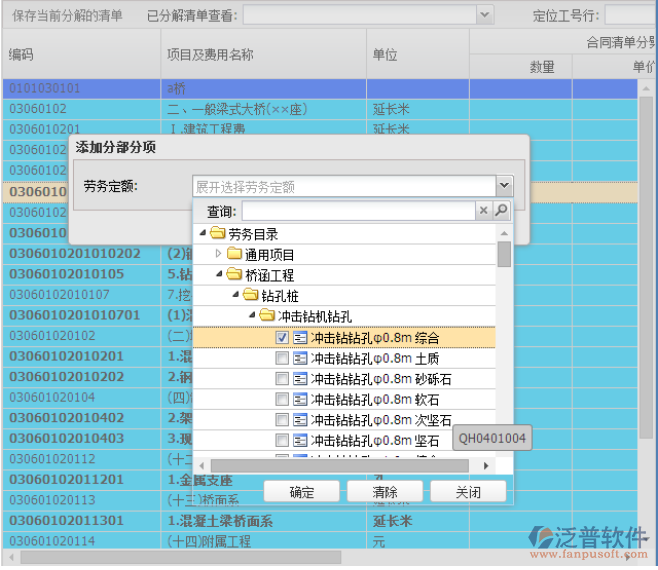Click the 冲击钻机钻孔 folder icon
658x570 pixels.
(267, 316)
